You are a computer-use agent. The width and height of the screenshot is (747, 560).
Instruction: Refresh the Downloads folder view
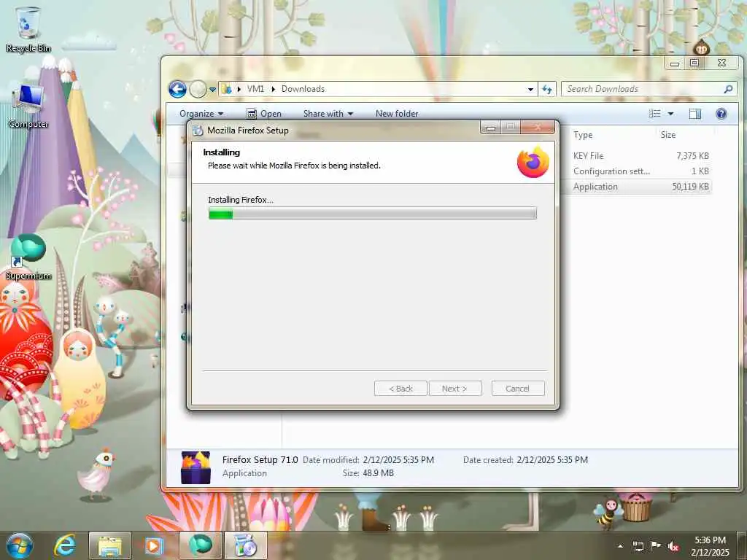coord(547,89)
